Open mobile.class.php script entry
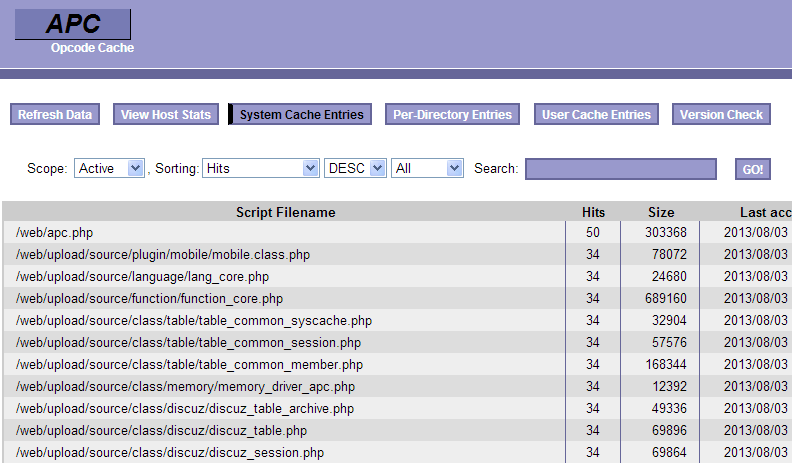Image resolution: width=792 pixels, height=463 pixels. (x=163, y=255)
